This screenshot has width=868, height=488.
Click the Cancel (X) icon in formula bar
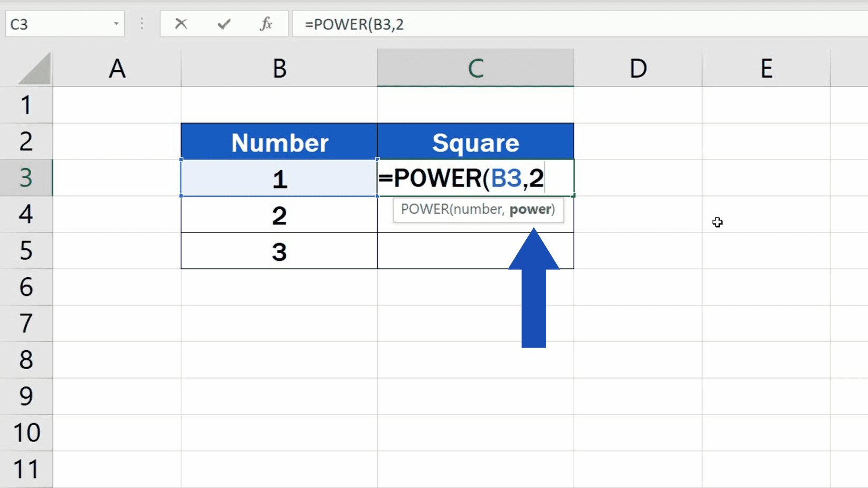click(181, 24)
